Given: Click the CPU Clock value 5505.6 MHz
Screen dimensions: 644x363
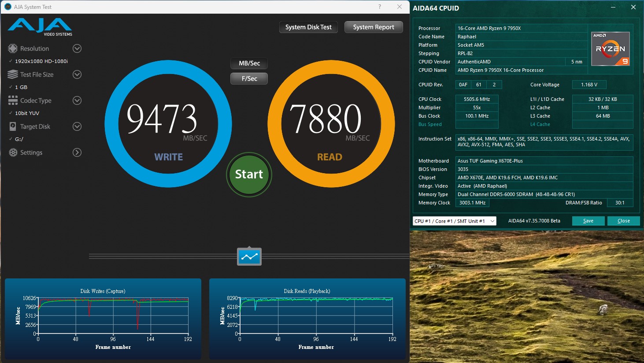Looking at the screenshot, I should point(477,99).
